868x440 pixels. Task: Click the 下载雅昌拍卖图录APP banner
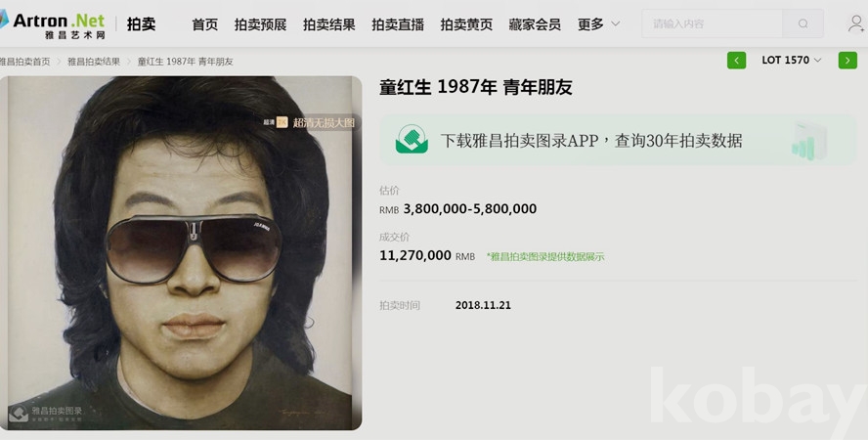[x=618, y=140]
